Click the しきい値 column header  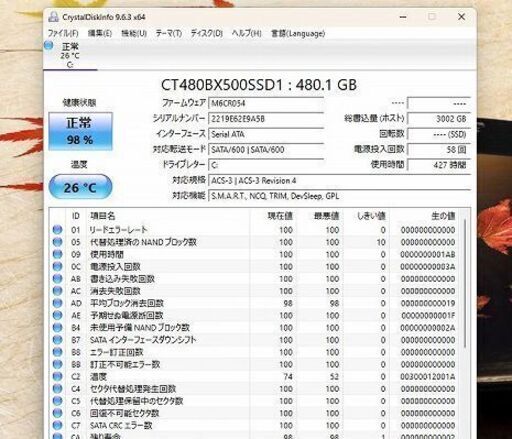click(x=366, y=216)
